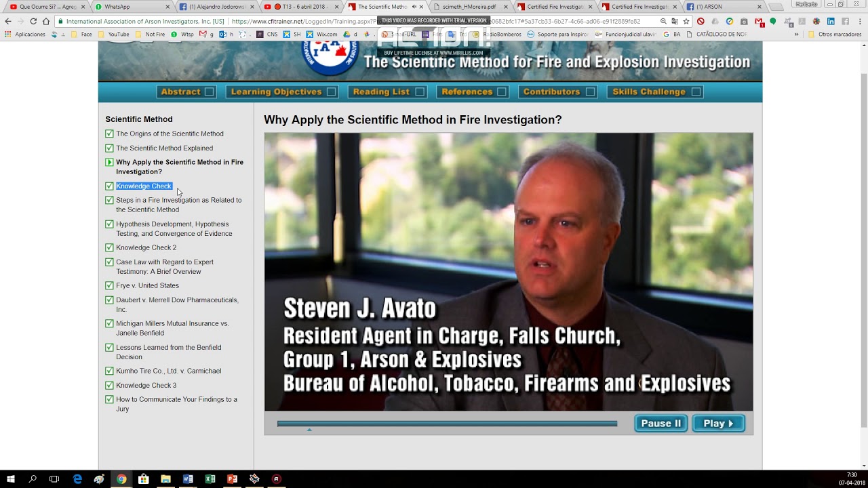Expand the Reading List section
868x488 pixels.
[388, 91]
